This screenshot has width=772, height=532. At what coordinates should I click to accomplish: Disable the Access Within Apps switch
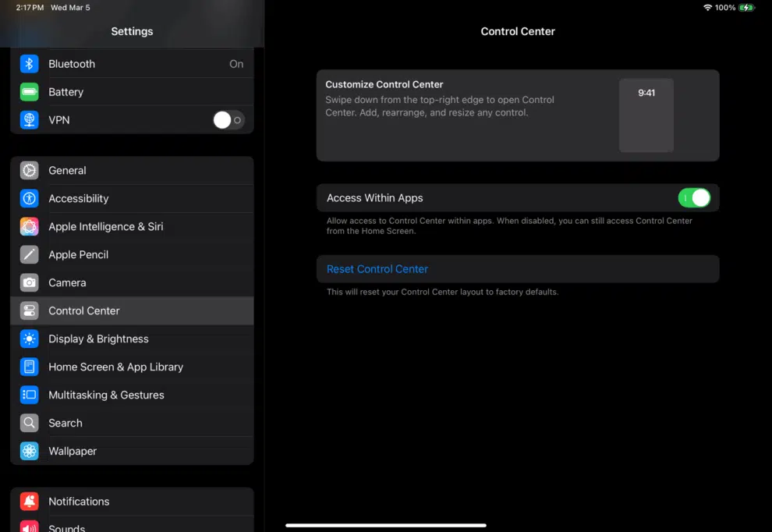pyautogui.click(x=694, y=198)
